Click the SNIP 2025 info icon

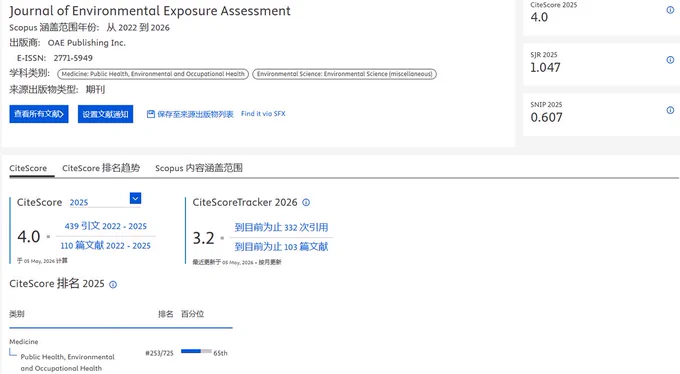coord(670,110)
